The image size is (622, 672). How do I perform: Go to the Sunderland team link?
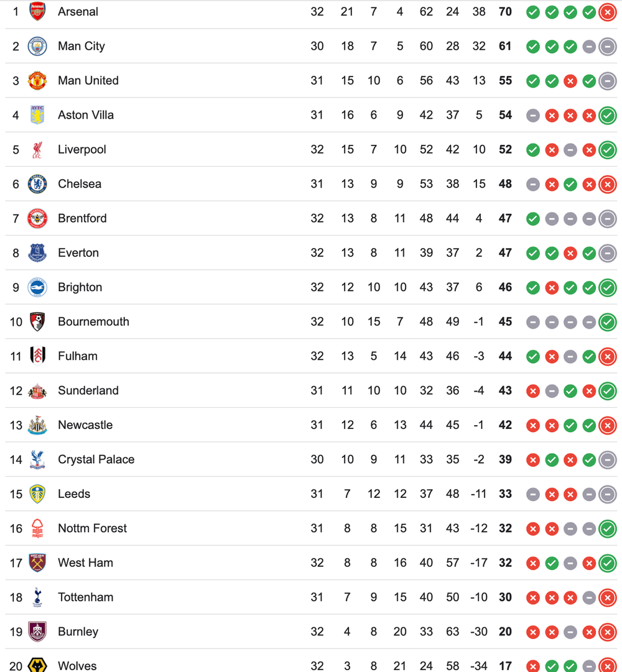pos(88,390)
